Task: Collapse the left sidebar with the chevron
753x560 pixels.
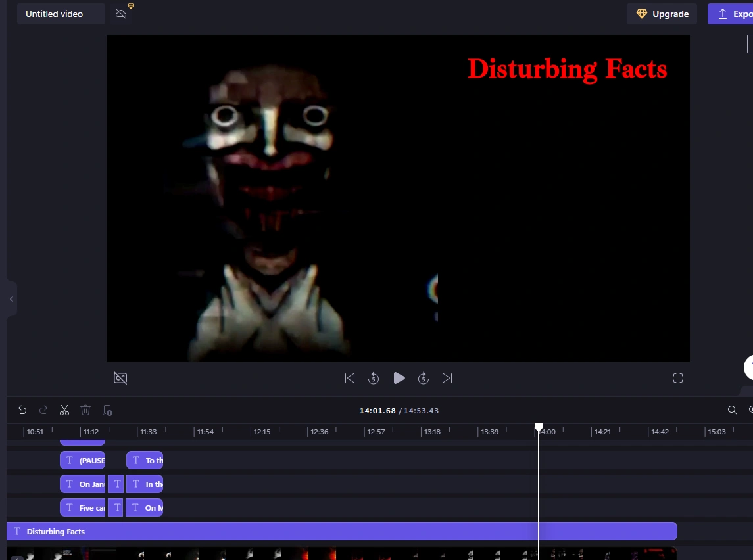Action: 11,299
